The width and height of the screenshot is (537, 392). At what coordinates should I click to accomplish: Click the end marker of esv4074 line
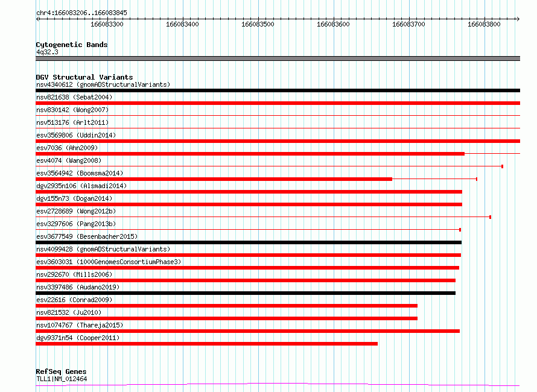pyautogui.click(x=502, y=166)
